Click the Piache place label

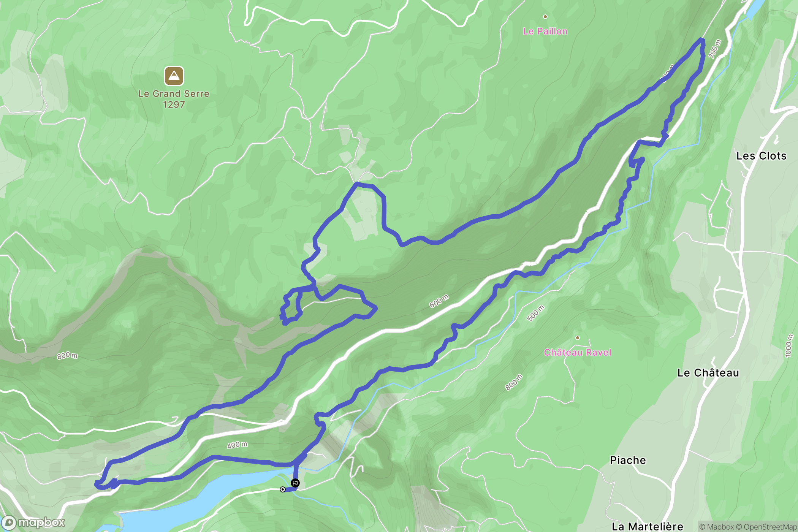pos(628,460)
